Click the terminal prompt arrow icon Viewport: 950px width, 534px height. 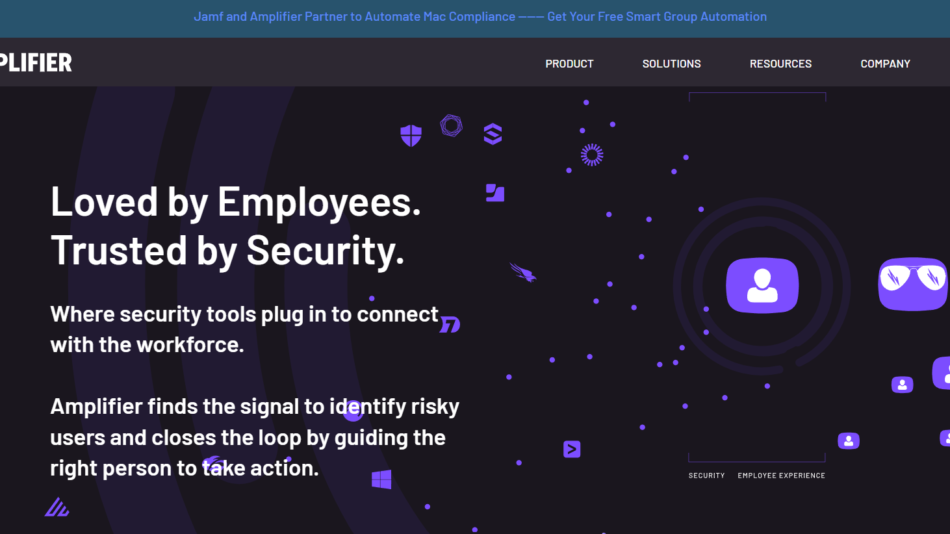572,449
